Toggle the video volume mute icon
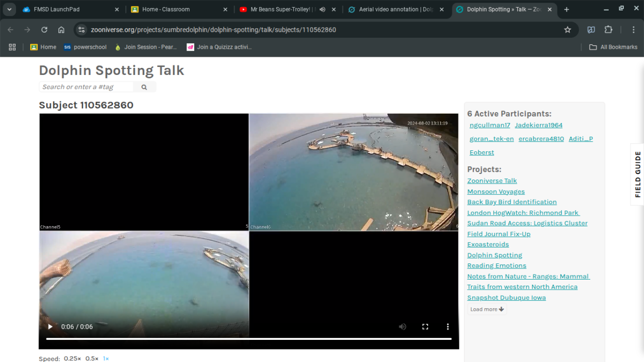Viewport: 644px width, 362px height. pos(403,327)
